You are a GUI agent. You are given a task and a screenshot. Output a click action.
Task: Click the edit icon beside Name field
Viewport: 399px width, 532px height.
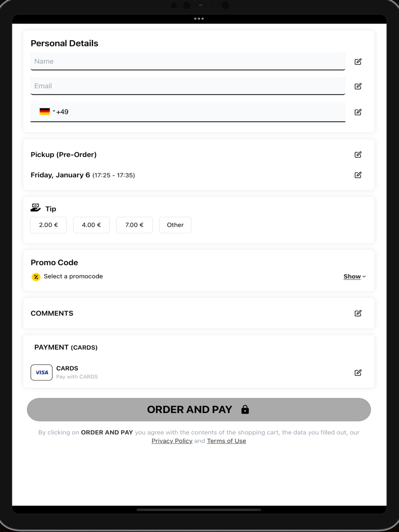(358, 61)
